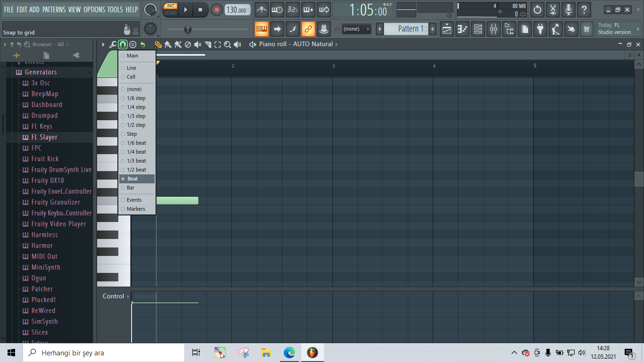644x362 pixels.
Task: Click the magnet snap icon in piano roll
Action: (x=123, y=44)
